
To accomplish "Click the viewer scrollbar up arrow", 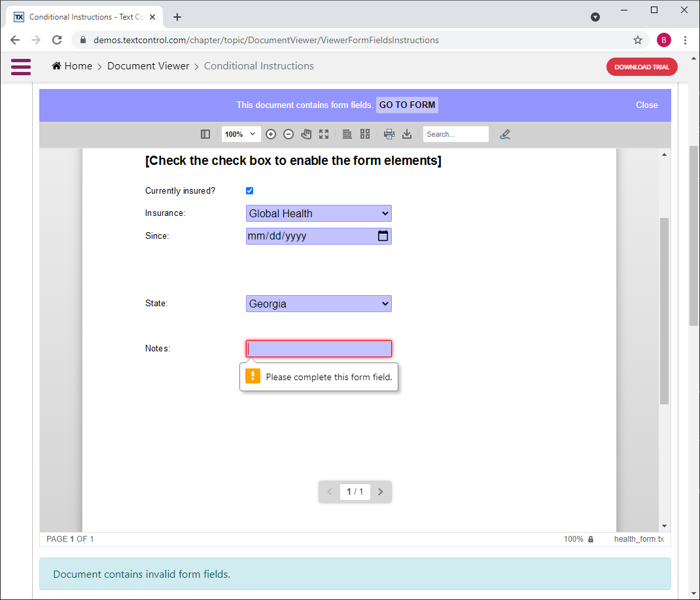I will point(664,154).
